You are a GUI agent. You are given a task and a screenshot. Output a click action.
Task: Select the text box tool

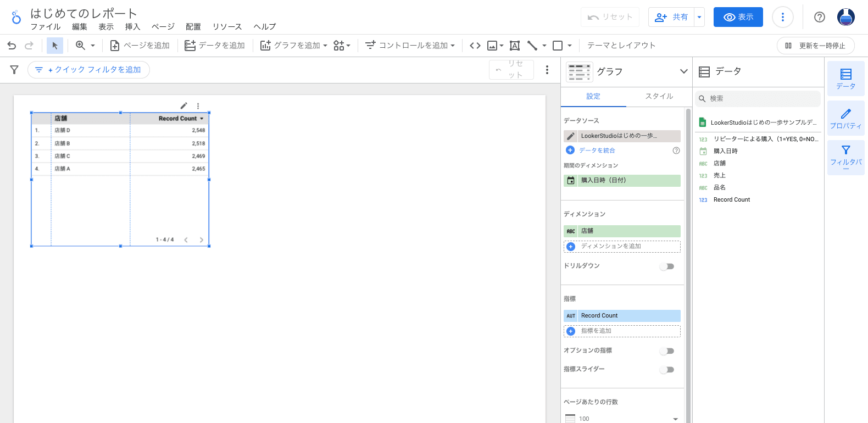[515, 46]
